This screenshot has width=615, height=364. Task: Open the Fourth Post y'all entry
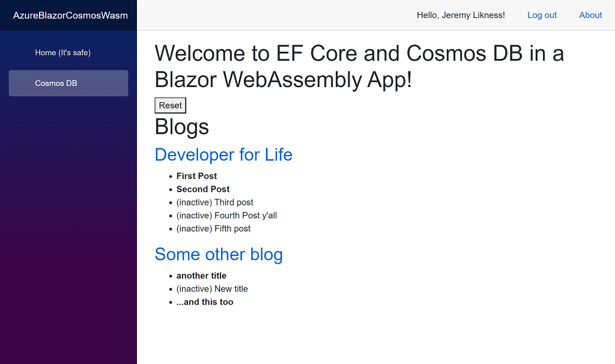click(226, 216)
